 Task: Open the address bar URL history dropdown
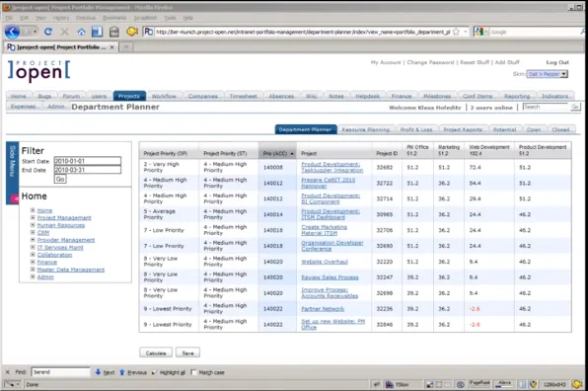(466, 32)
